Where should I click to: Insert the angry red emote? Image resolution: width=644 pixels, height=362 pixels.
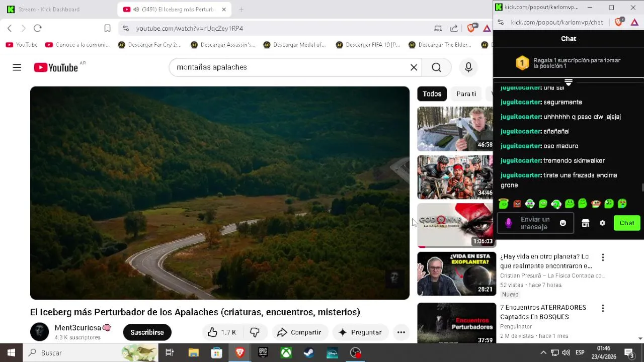pos(517,204)
